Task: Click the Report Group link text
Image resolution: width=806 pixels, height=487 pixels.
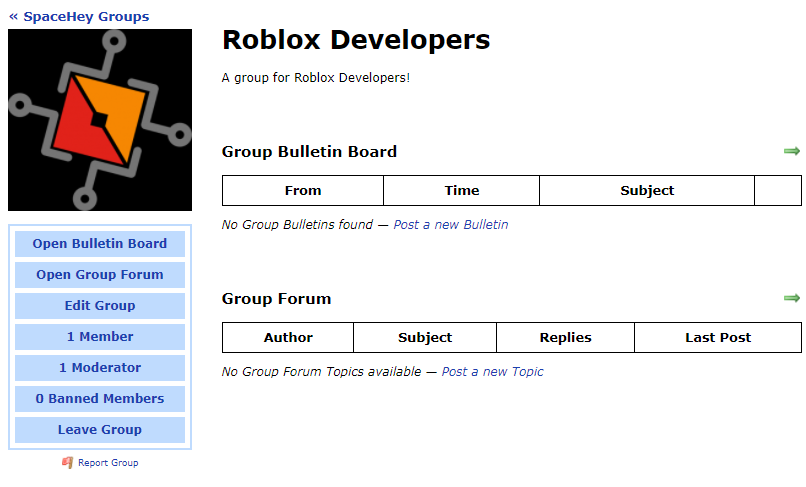Action: (x=108, y=463)
